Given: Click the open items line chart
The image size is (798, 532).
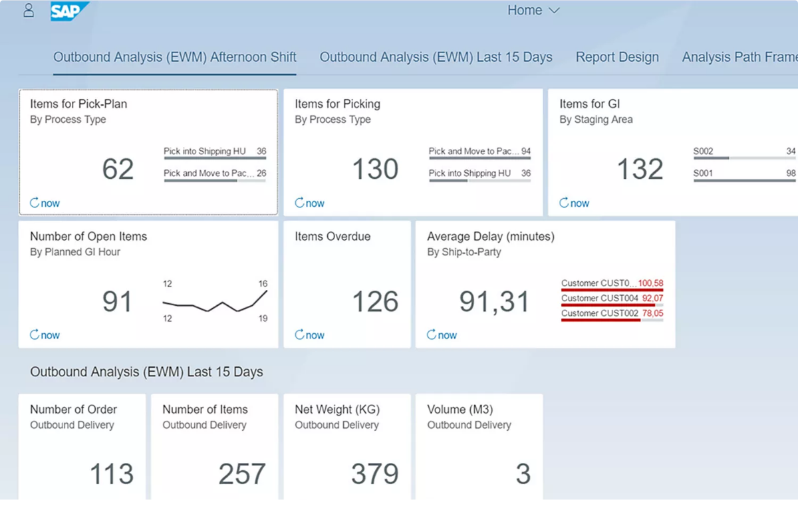Looking at the screenshot, I should point(215,303).
